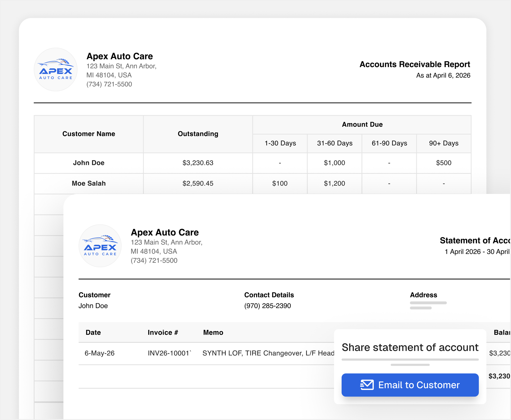Image resolution: width=511 pixels, height=420 pixels.
Task: Click Moe Salah's $100 1-30 Days amount
Action: pos(280,183)
